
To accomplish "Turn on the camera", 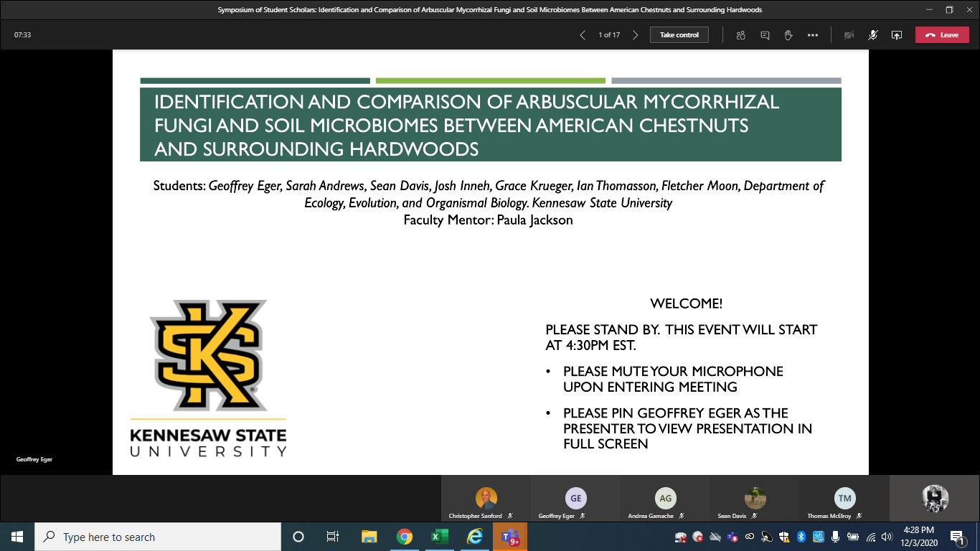I will pos(849,35).
